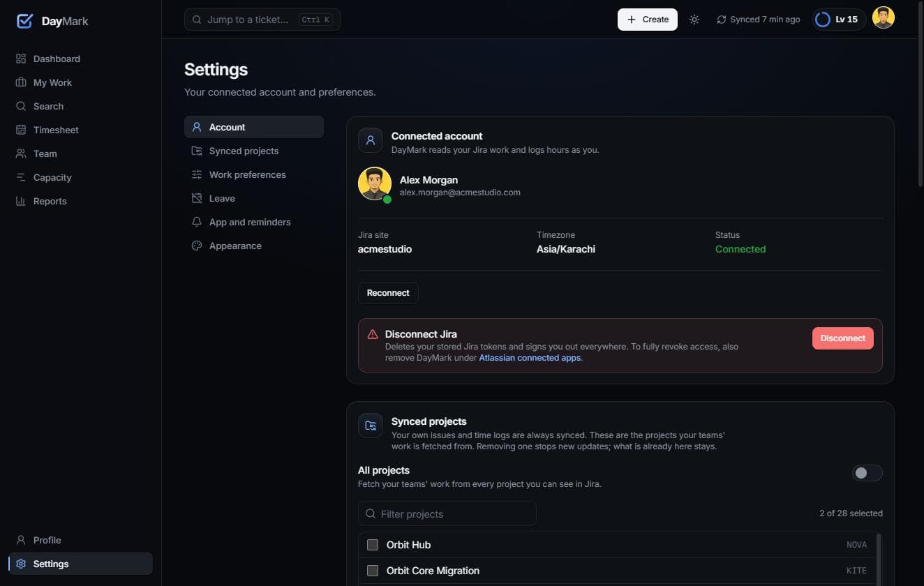Check the Orbit Hub project checkbox
The height and width of the screenshot is (586, 924).
[373, 545]
